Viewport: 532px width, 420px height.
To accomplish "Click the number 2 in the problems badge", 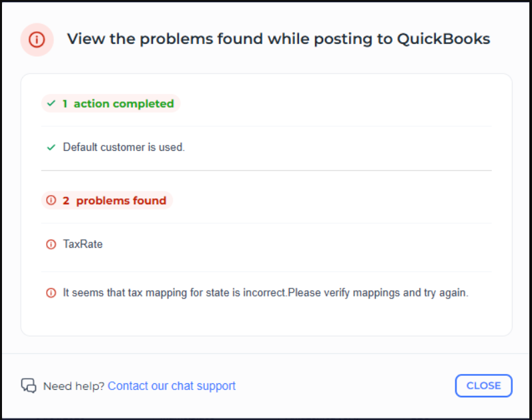I will click(x=66, y=200).
